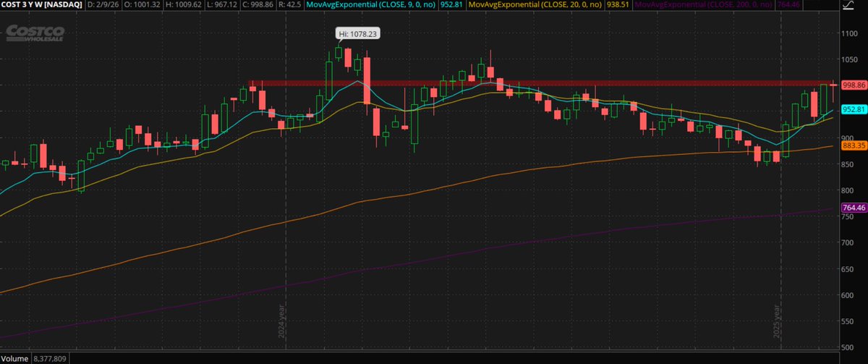Screen dimensions: 868x364
Task: Click the purple 764.46 price axis label
Action: click(854, 208)
